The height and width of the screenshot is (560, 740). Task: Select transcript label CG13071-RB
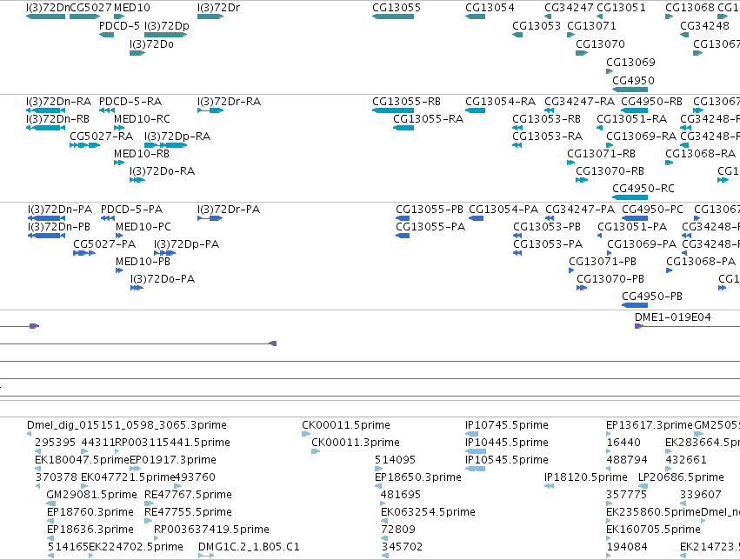coord(601,154)
